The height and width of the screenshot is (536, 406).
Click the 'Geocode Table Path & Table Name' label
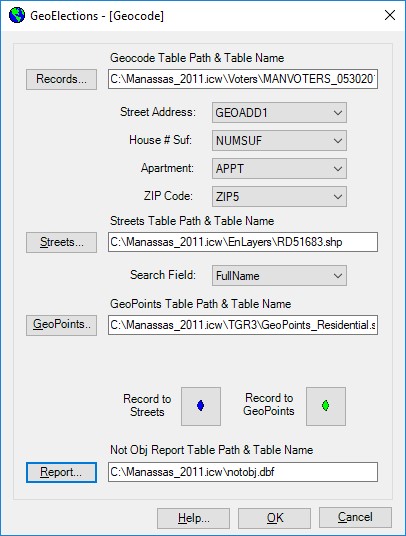(197, 58)
